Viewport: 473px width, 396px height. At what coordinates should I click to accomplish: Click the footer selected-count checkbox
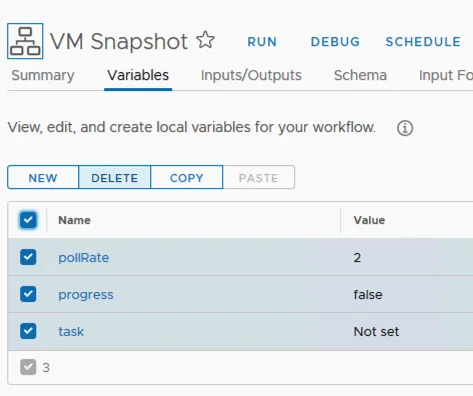[x=28, y=367]
